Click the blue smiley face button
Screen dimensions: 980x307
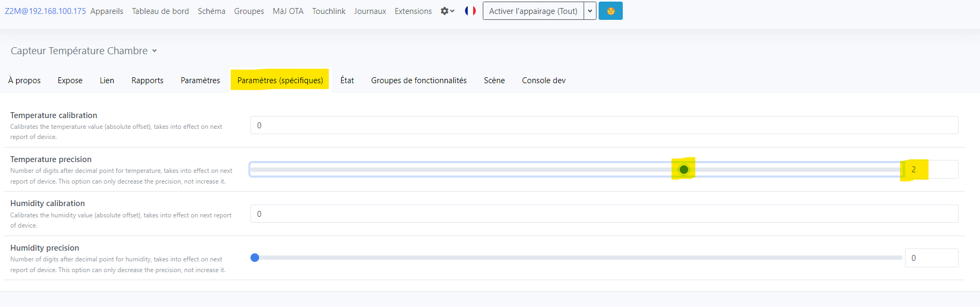[x=610, y=11]
